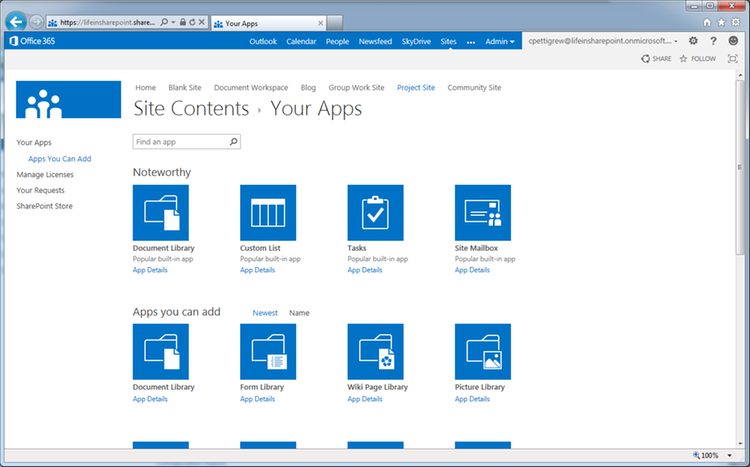Go to Community Site navigation link
Screen dimensions: 750x467
point(474,88)
